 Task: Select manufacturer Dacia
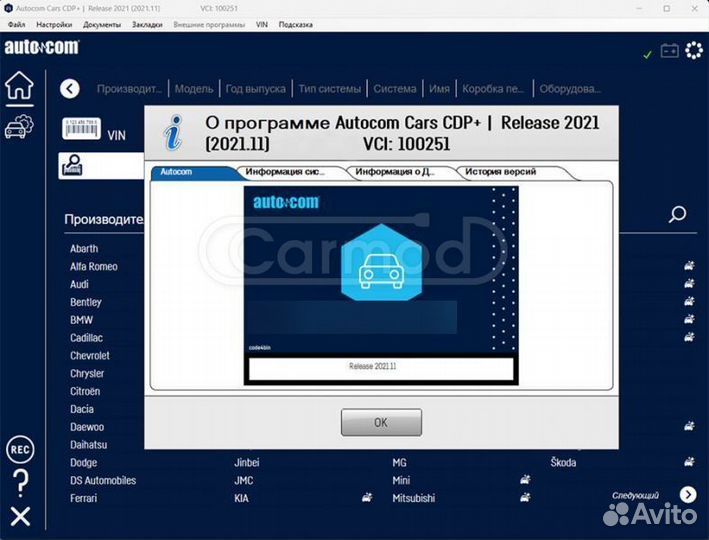coord(82,409)
